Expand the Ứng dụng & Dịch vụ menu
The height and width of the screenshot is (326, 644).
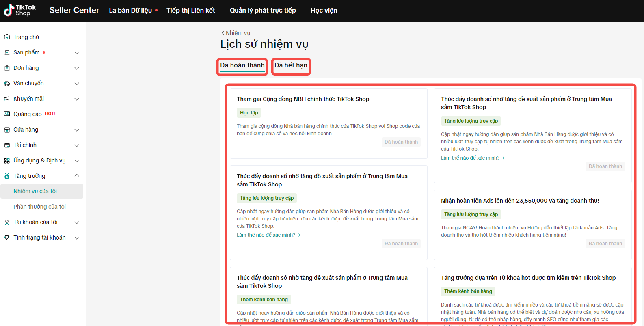tap(77, 161)
